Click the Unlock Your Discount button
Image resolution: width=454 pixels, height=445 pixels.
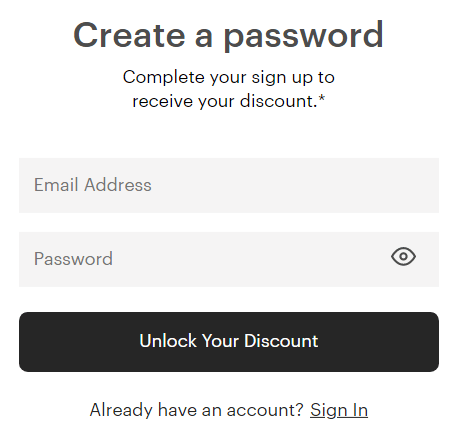point(229,342)
